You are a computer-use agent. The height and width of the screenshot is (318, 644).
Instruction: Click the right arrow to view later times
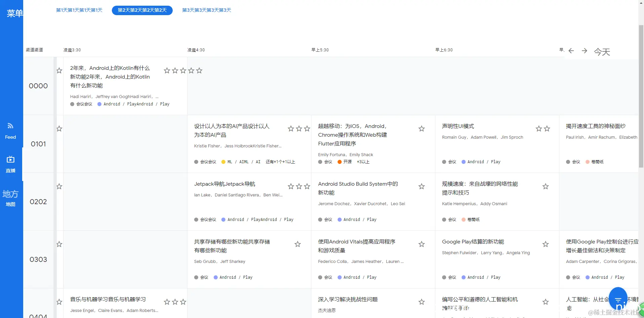[585, 51]
